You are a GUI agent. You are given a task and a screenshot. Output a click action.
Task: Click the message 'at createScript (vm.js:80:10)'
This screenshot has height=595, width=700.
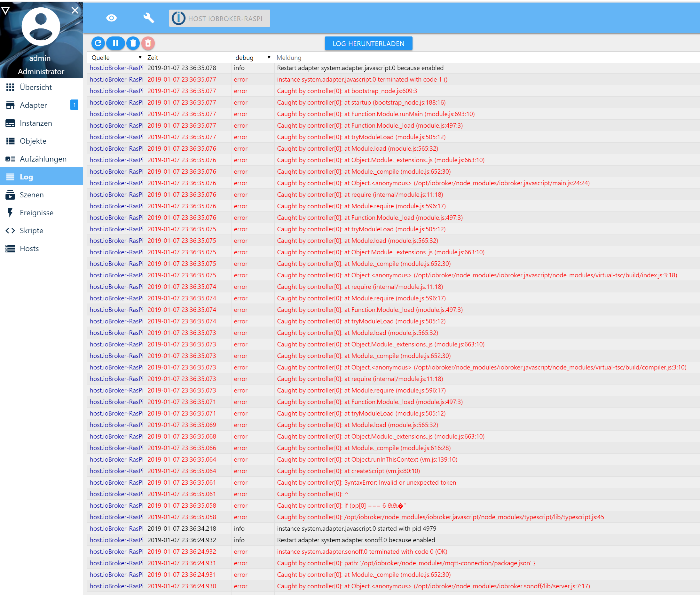coord(348,471)
